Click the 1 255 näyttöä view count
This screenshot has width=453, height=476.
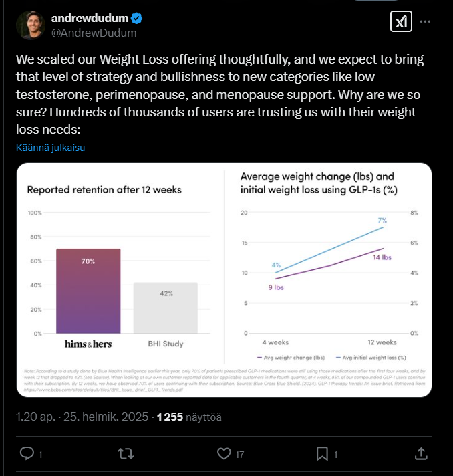(189, 416)
